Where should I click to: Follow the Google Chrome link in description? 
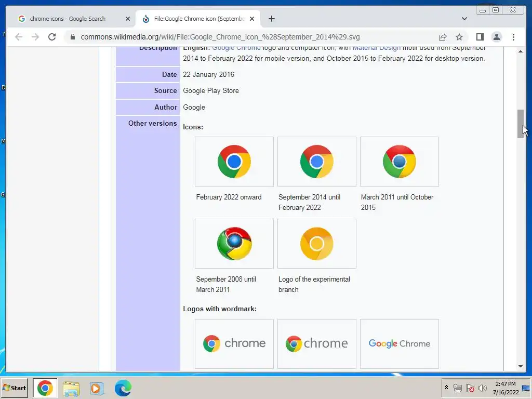236,48
